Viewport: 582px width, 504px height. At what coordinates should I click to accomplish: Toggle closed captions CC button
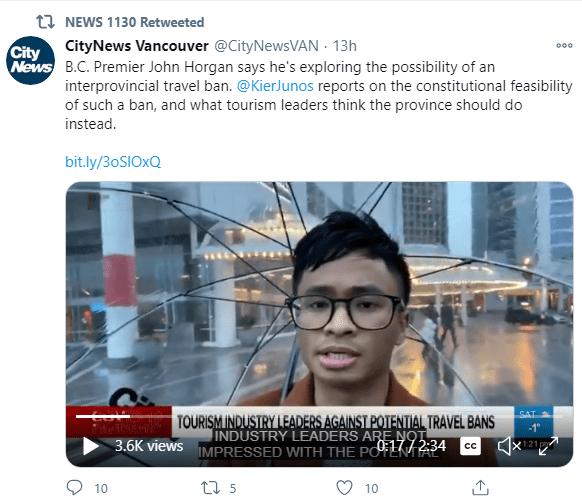pyautogui.click(x=470, y=446)
